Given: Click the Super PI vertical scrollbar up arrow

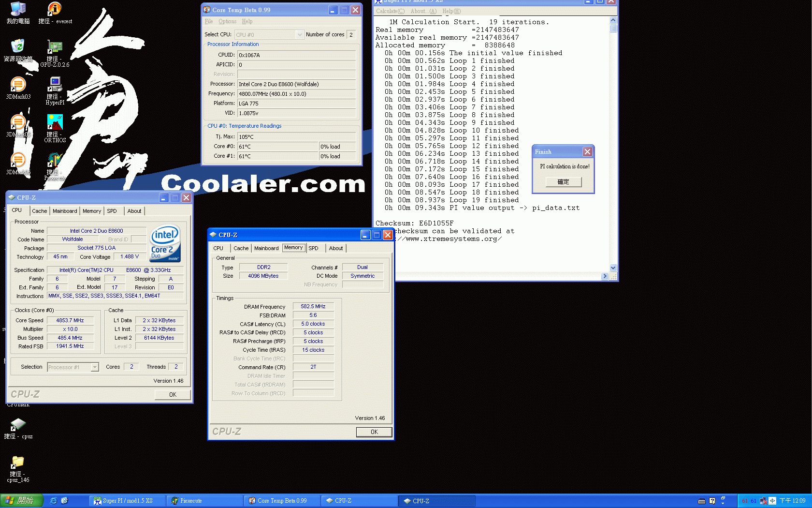Looking at the screenshot, I should pos(613,20).
